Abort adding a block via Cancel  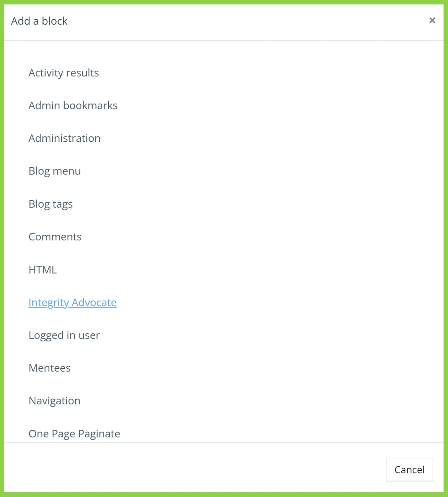coord(409,469)
